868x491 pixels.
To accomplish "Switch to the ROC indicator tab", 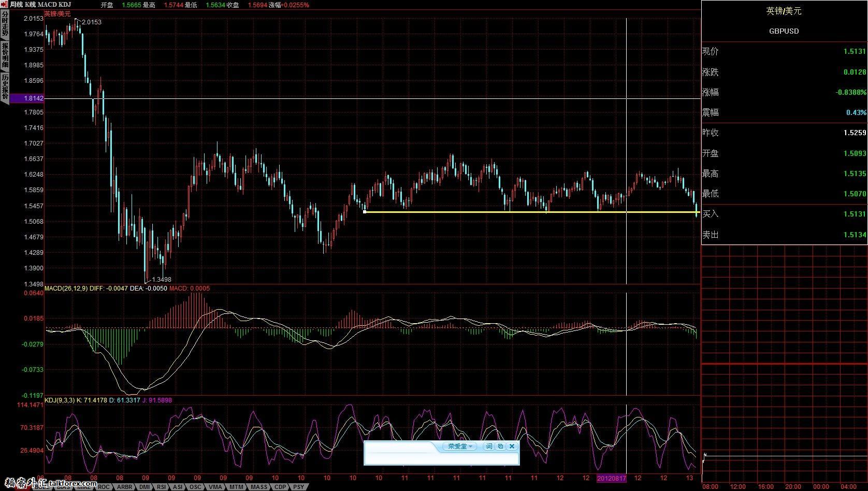I will [x=104, y=487].
